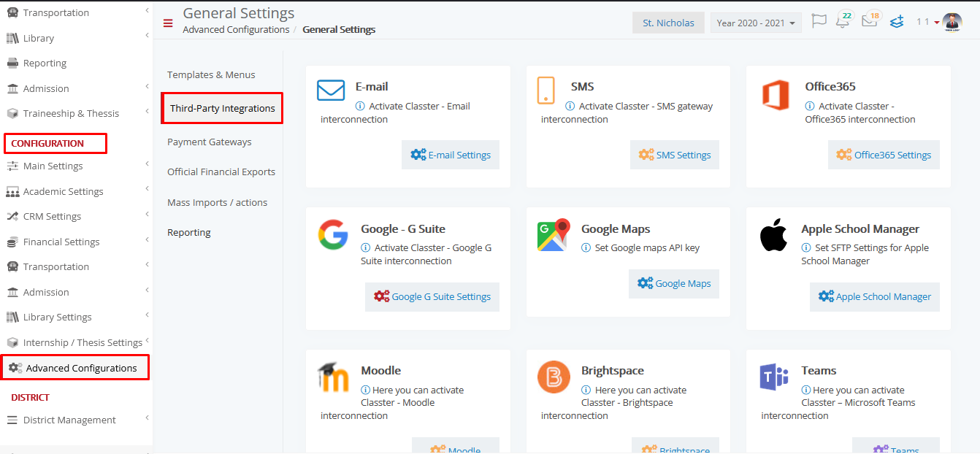This screenshot has width=980, height=454.
Task: Click the orange phone logo on the SMS card
Action: coord(545,90)
